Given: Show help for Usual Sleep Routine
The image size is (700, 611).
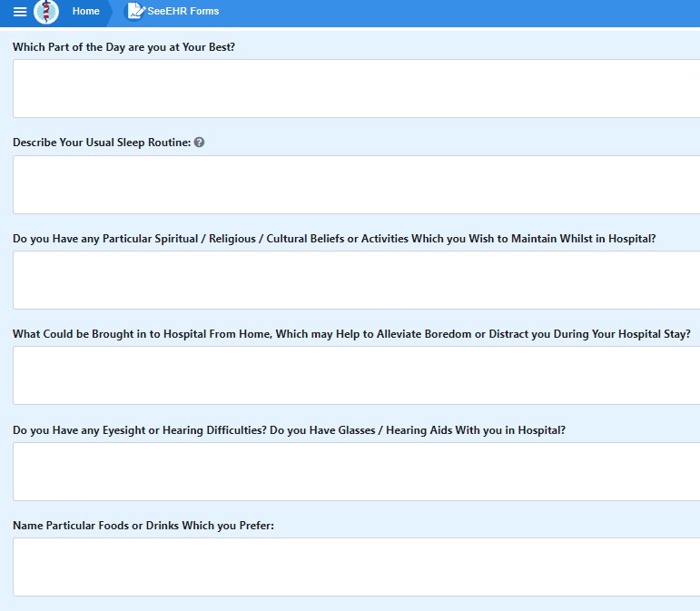Looking at the screenshot, I should pyautogui.click(x=199, y=142).
